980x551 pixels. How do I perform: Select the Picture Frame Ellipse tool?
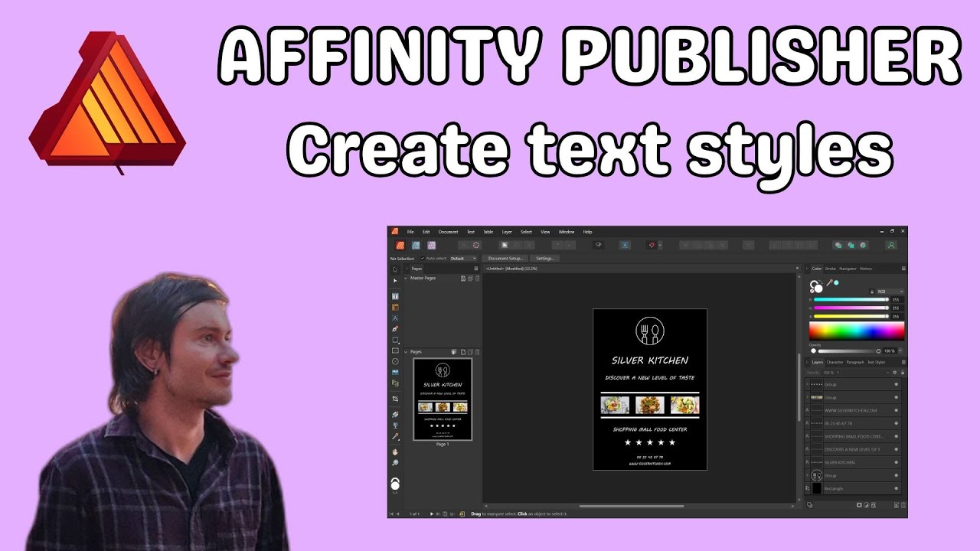coord(395,361)
